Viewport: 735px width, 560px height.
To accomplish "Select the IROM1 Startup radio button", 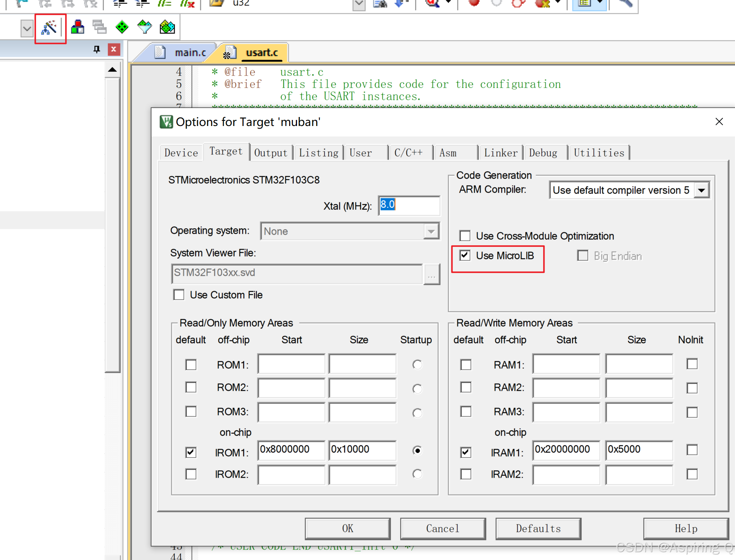I will pyautogui.click(x=417, y=450).
